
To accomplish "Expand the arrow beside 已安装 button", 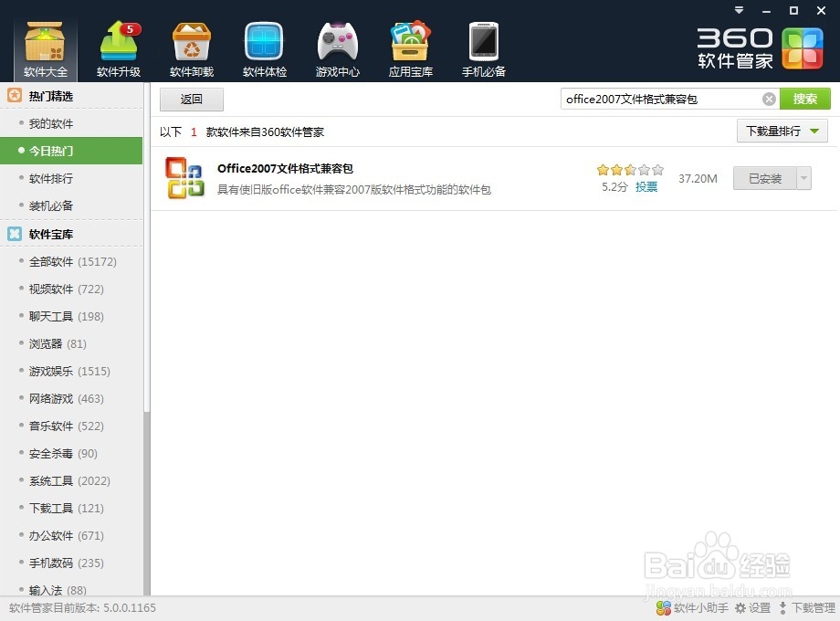I will (x=803, y=178).
